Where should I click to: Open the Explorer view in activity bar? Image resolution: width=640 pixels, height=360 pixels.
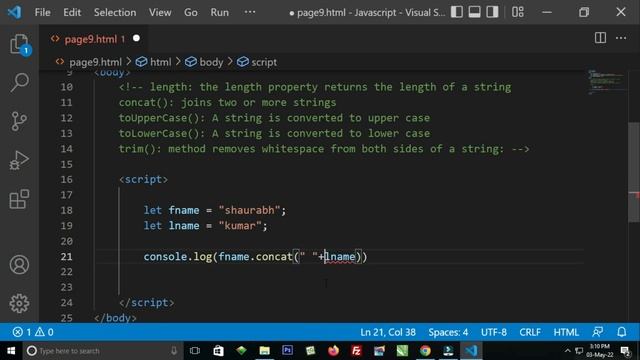tap(19, 44)
